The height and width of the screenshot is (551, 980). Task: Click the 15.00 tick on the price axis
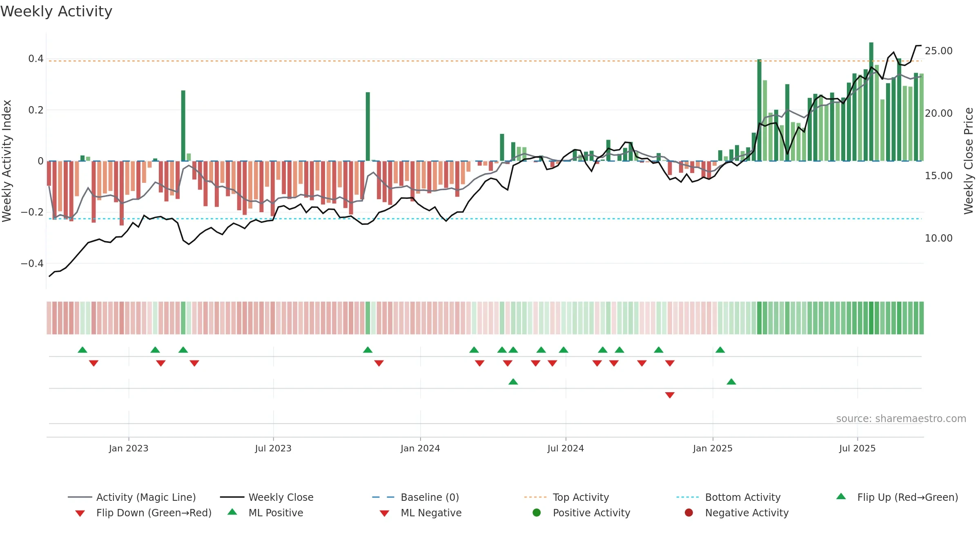pos(939,176)
